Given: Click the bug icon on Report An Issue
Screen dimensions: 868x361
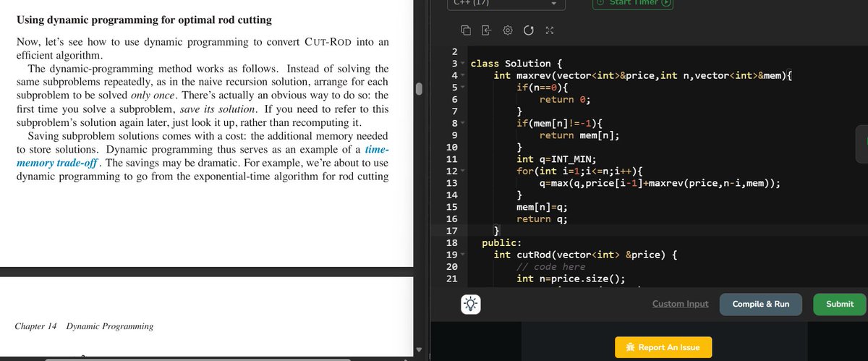Looking at the screenshot, I should [x=631, y=347].
